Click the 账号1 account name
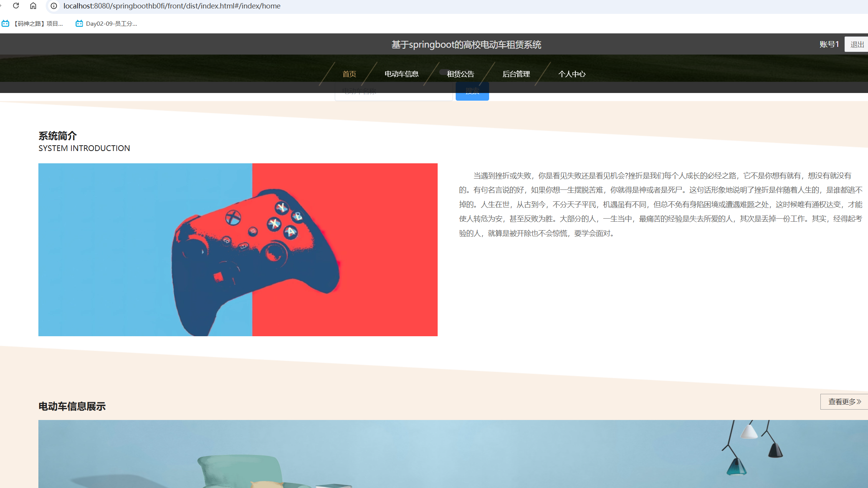Screen dimensions: 868x488 point(829,45)
